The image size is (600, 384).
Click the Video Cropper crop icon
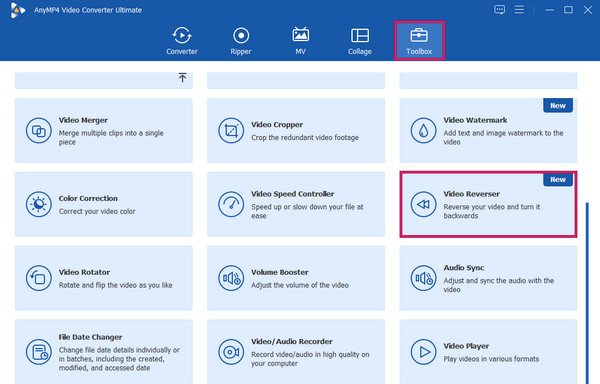(x=231, y=131)
